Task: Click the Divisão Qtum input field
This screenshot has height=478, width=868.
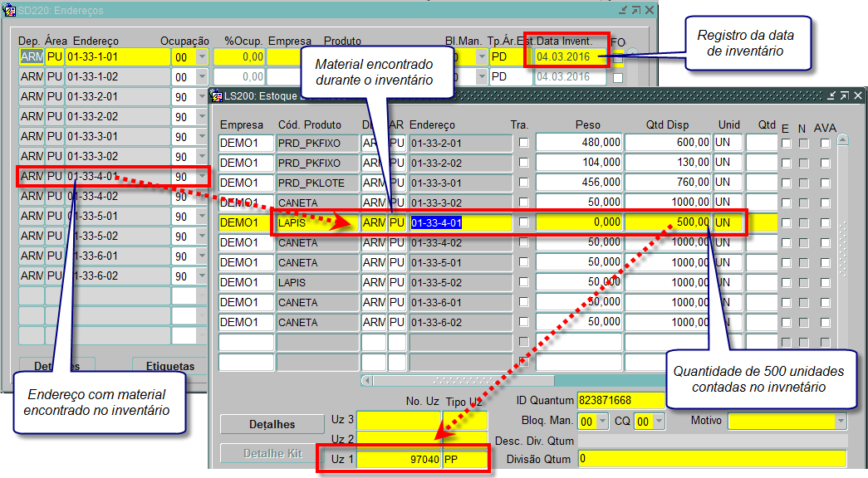Action: point(712,459)
